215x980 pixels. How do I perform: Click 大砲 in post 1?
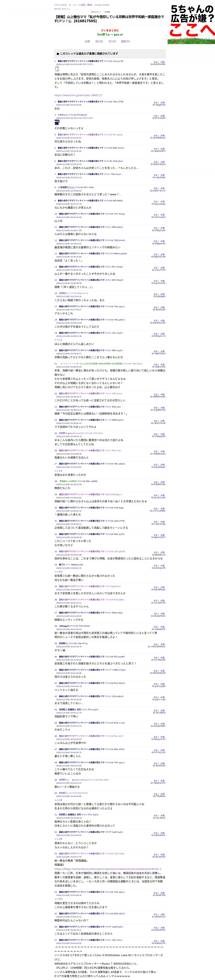coord(163,62)
